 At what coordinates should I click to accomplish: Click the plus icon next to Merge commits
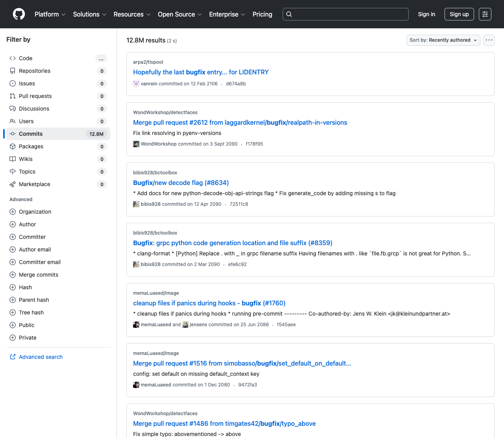pos(13,275)
